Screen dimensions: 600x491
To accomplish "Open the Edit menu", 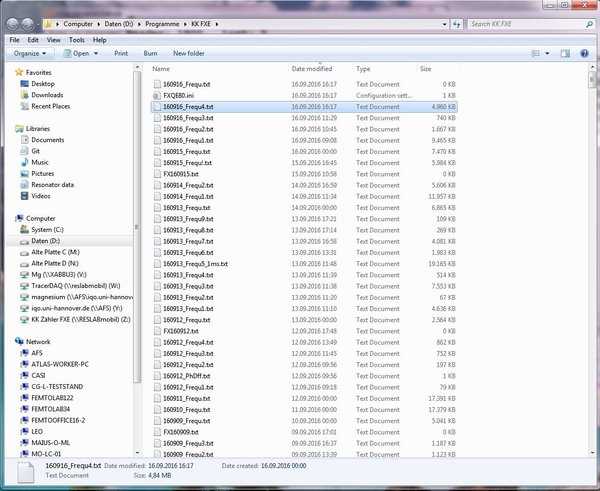I will tap(33, 40).
